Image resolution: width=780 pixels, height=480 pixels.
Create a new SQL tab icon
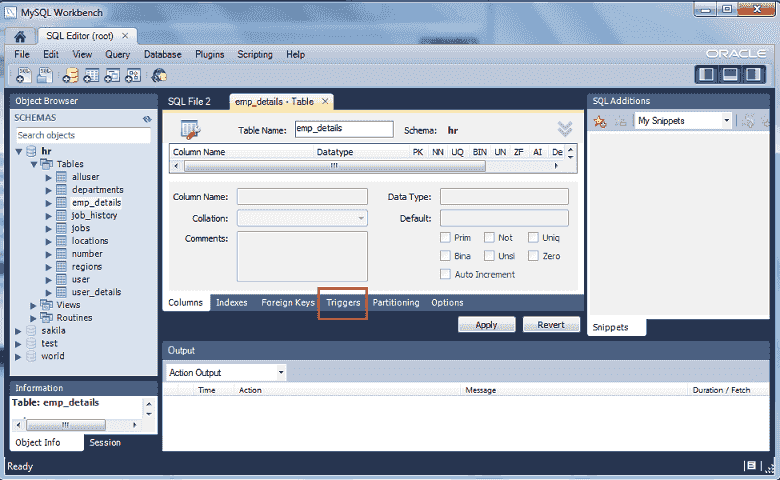click(x=23, y=75)
